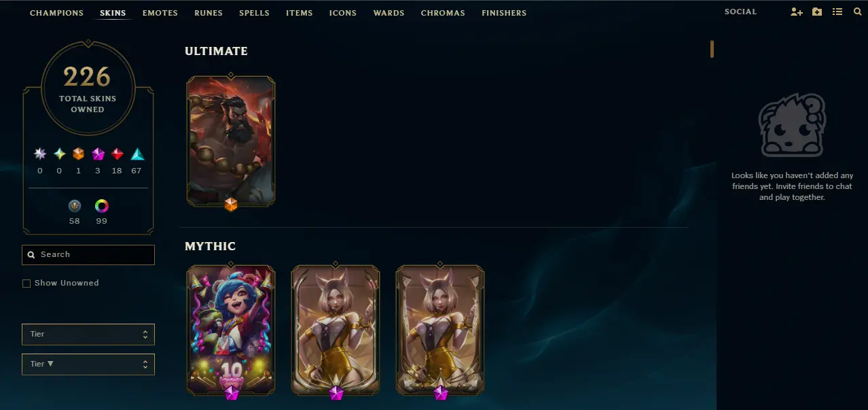Open the social search magnifier icon
The image size is (868, 410).
tap(857, 12)
